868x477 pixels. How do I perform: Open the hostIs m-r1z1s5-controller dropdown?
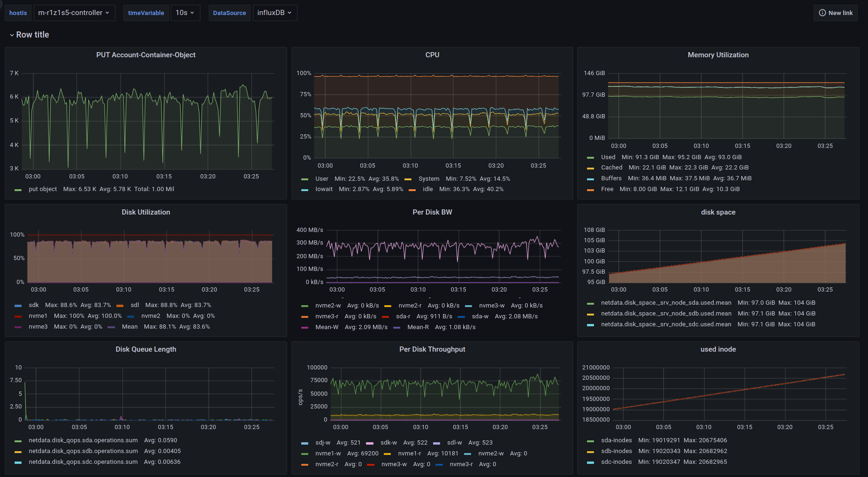click(x=74, y=13)
